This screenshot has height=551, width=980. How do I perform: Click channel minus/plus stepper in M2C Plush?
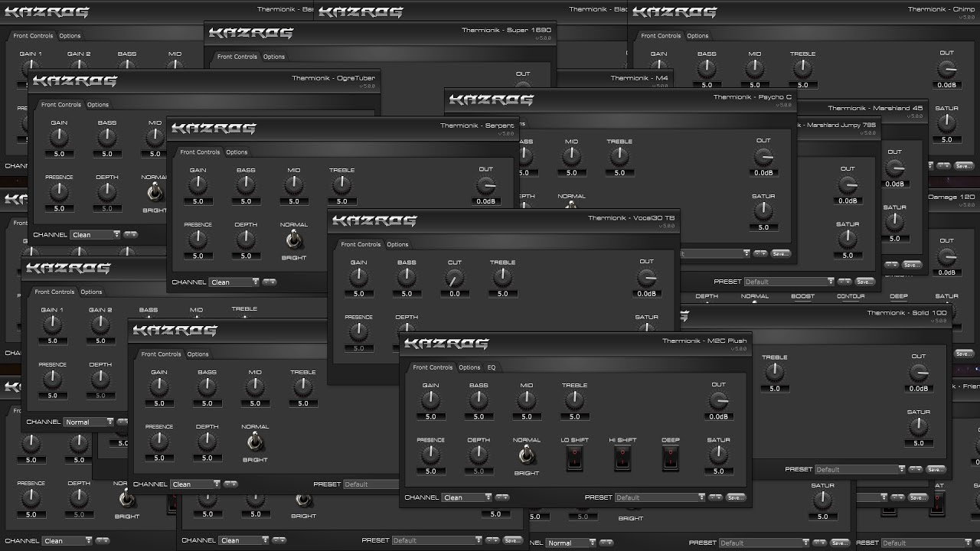[x=502, y=497]
